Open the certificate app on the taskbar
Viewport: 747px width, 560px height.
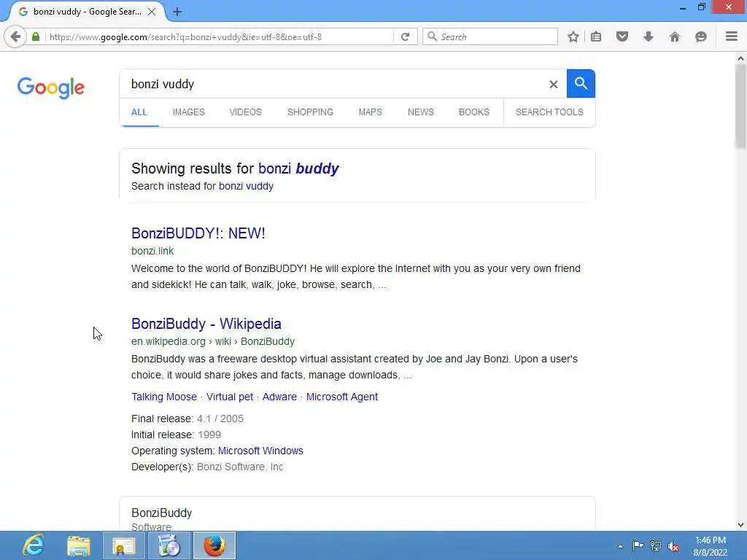[124, 545]
